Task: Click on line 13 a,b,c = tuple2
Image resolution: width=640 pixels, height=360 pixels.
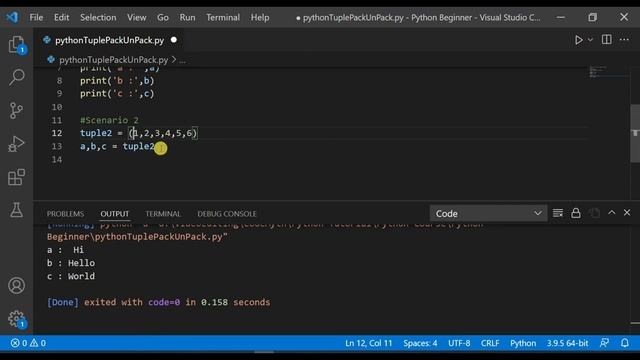Action: [117, 146]
